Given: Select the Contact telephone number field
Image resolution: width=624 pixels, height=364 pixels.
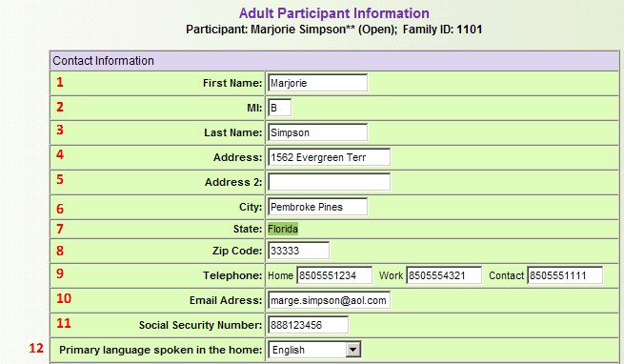Looking at the screenshot, I should 565,275.
